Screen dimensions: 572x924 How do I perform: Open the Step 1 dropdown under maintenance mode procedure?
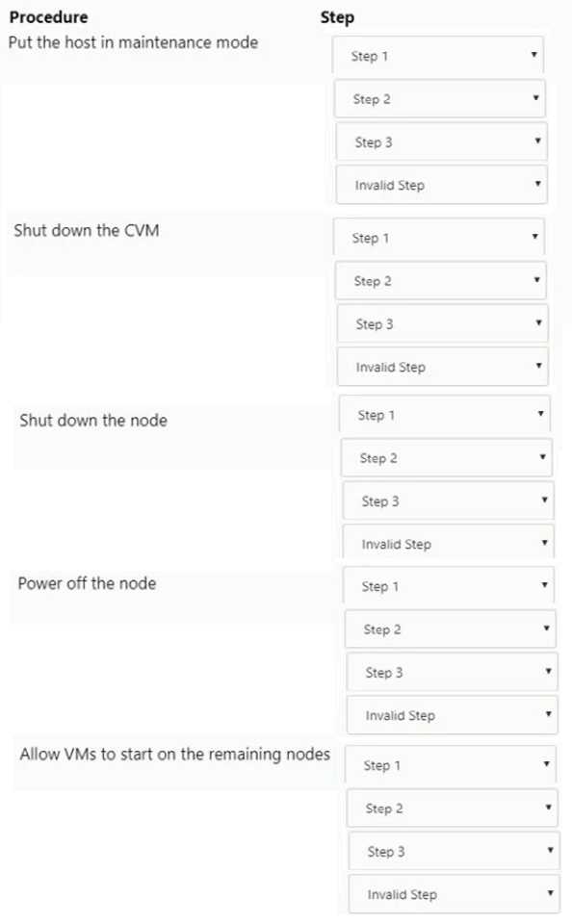point(438,55)
